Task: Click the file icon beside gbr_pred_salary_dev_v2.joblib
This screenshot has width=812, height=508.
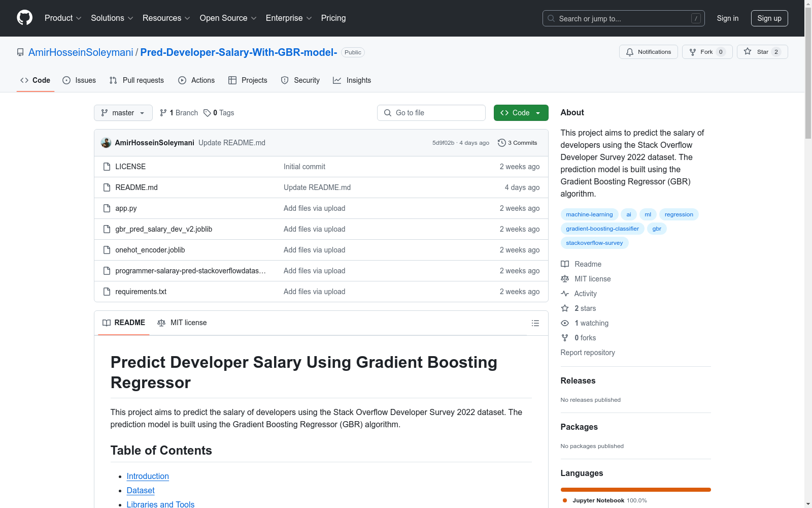Action: tap(107, 229)
